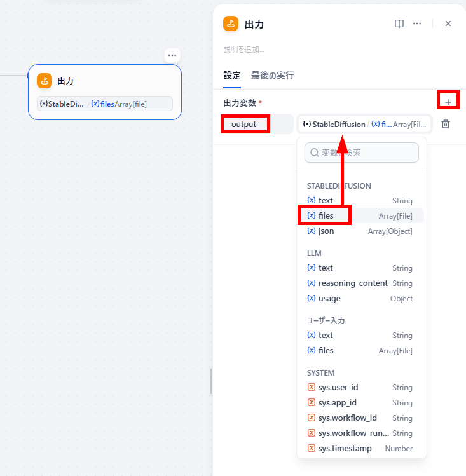The width and height of the screenshot is (466, 476).
Task: Open the help book icon in panel header
Action: point(399,24)
